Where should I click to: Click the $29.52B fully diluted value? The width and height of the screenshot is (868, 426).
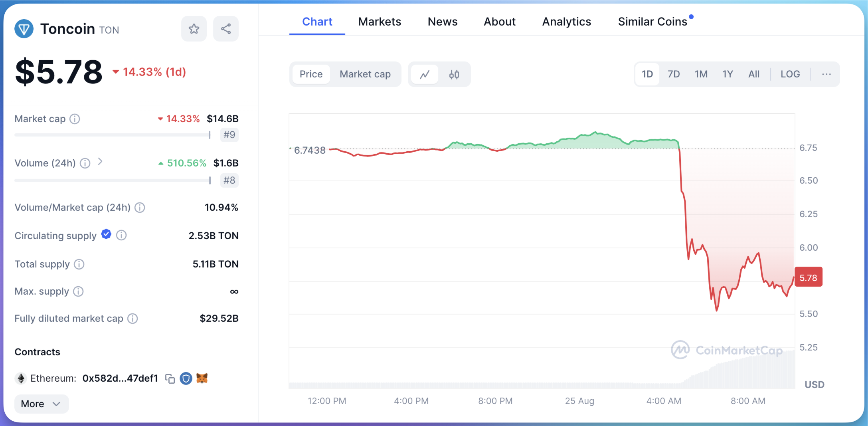pos(219,319)
